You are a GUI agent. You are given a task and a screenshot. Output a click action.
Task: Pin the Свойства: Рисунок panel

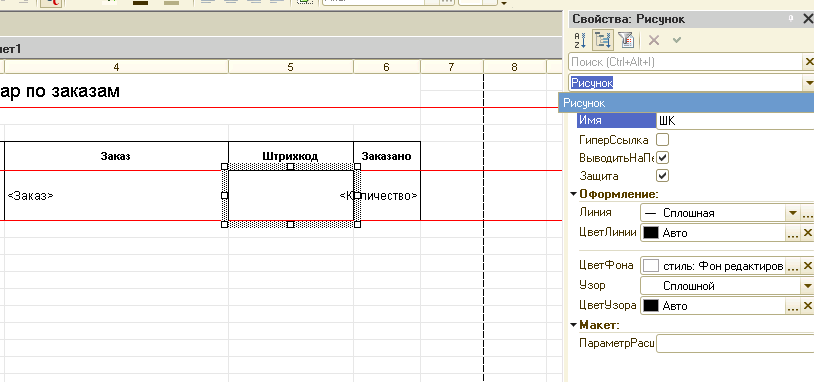791,19
